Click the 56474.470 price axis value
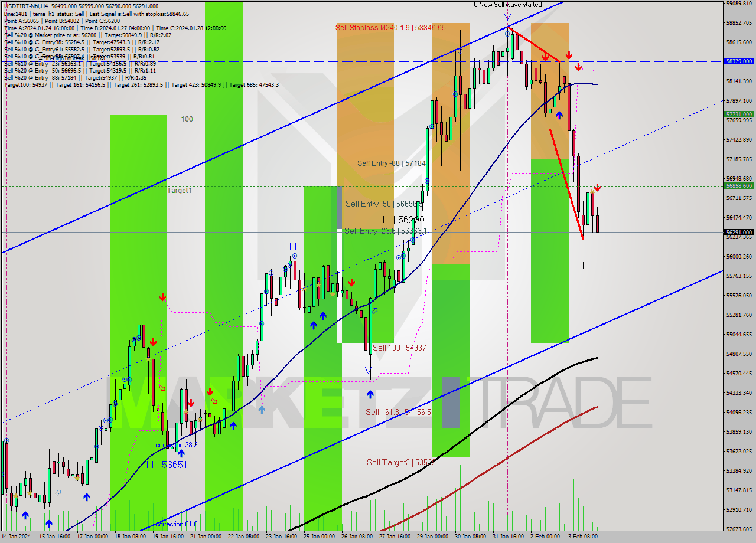 coord(739,217)
